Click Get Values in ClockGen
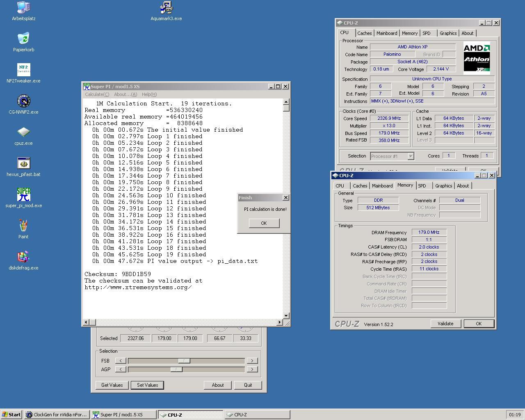The width and height of the screenshot is (525, 420). (112, 385)
